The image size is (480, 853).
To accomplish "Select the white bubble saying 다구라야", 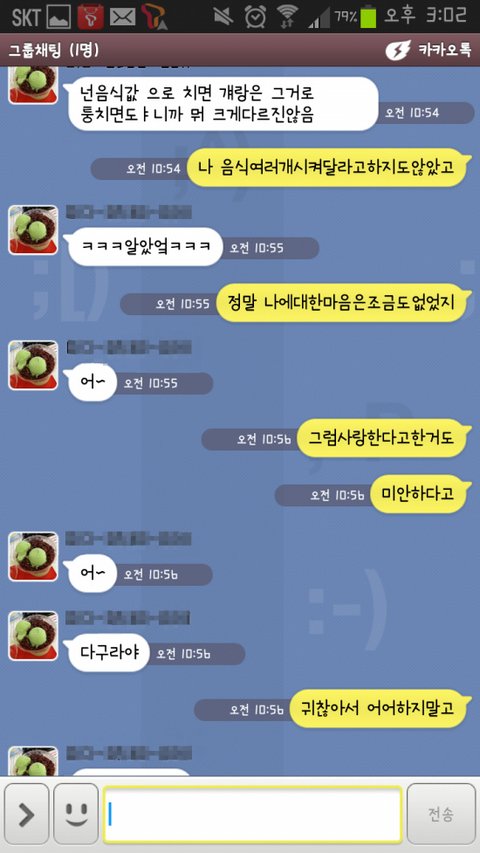I will (107, 652).
